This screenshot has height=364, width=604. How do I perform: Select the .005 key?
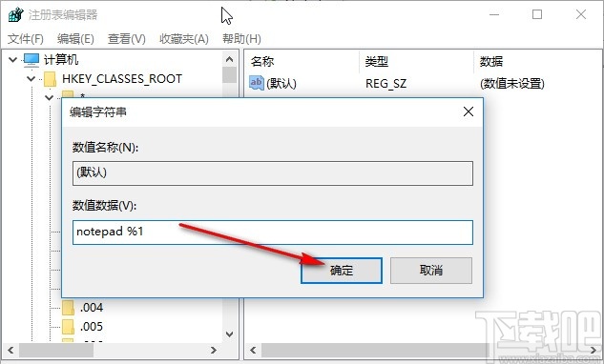92,327
